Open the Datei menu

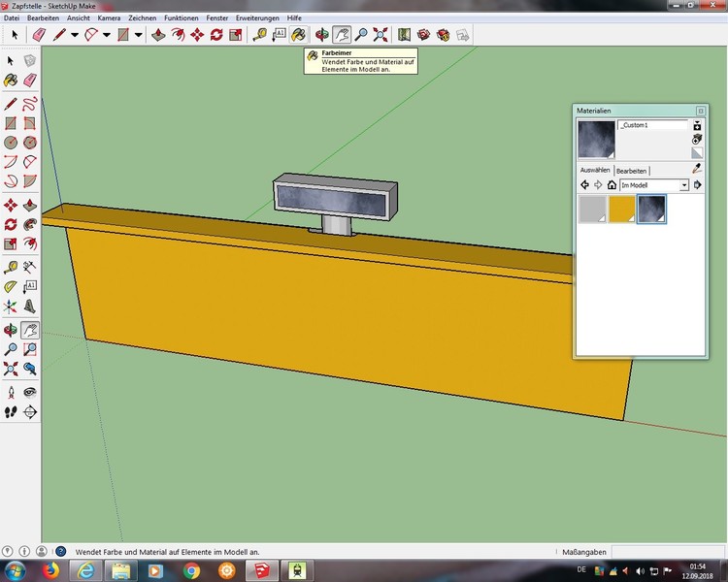pyautogui.click(x=12, y=18)
